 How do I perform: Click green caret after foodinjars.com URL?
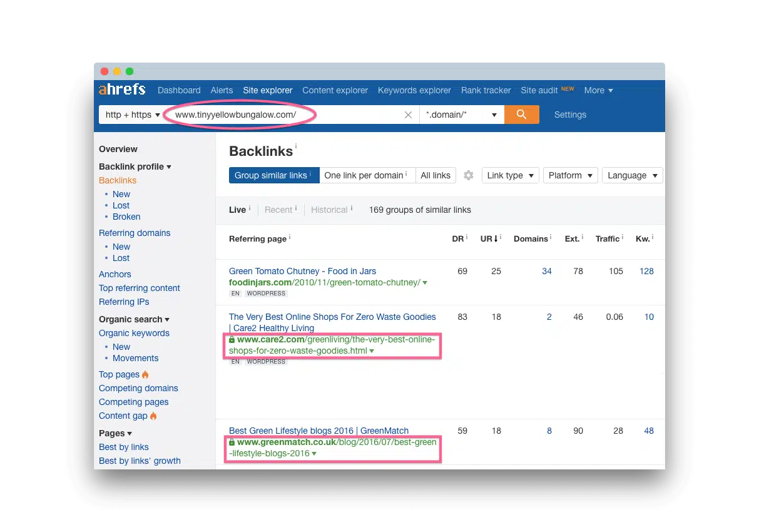[425, 283]
